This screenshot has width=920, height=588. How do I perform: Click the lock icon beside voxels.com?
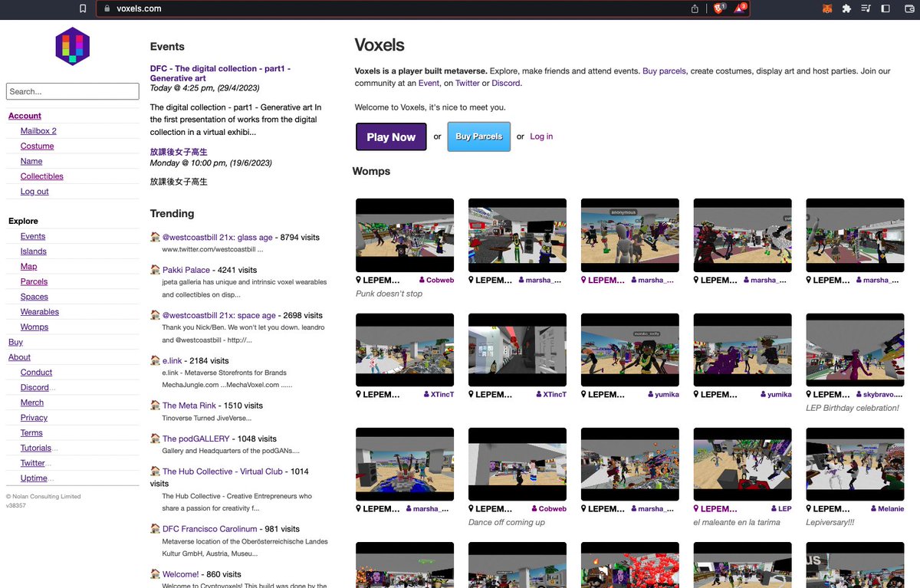107,8
